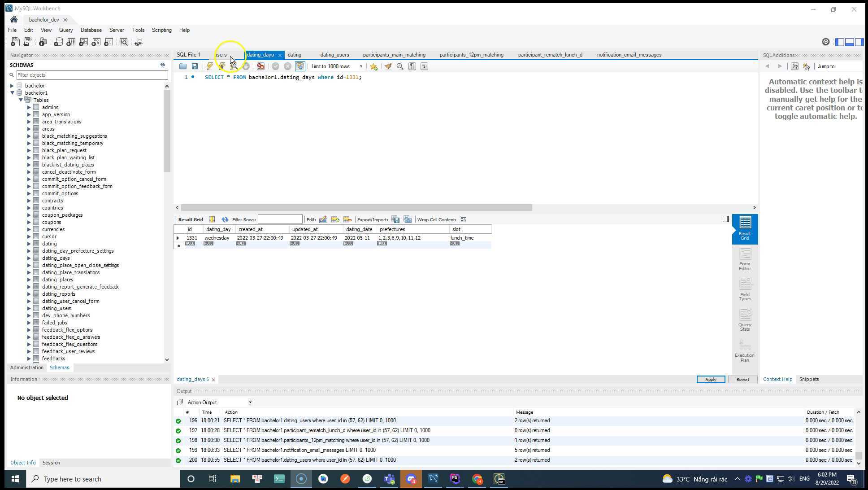Expand the bachelor schema node
This screenshot has width=868, height=490.
tap(12, 86)
